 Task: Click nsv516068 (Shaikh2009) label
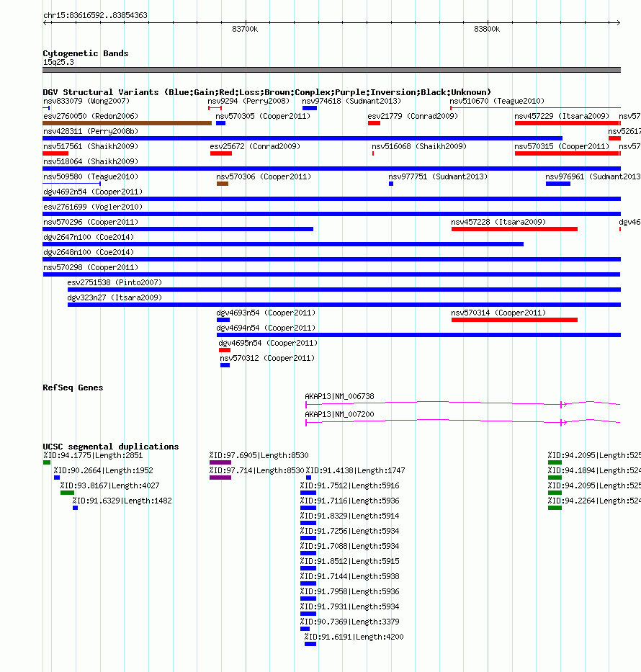tap(419, 146)
